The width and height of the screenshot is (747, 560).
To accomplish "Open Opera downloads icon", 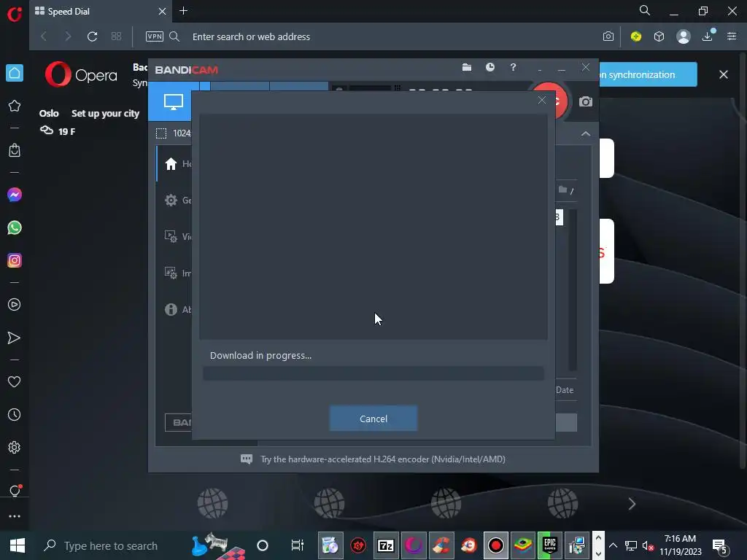I will point(708,36).
